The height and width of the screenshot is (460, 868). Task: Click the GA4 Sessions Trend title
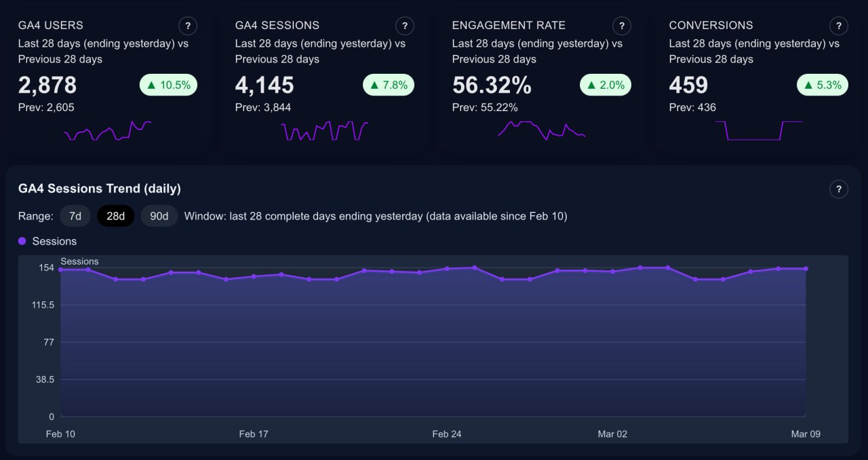coord(99,189)
